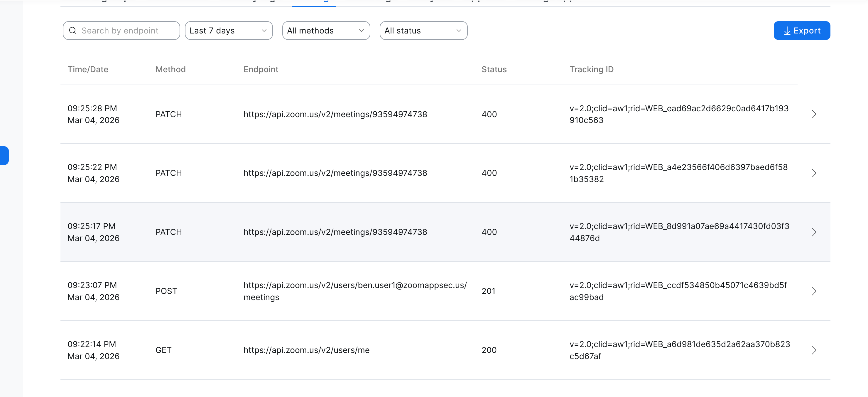Image resolution: width=868 pixels, height=397 pixels.
Task: Select the POST users meetings endpoint URL
Action: (x=355, y=291)
